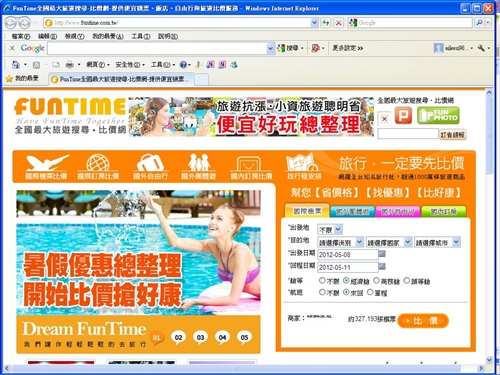Click the 國外自由行 suitcase icon
Image resolution: width=500 pixels, height=375 pixels.
pyautogui.click(x=150, y=166)
